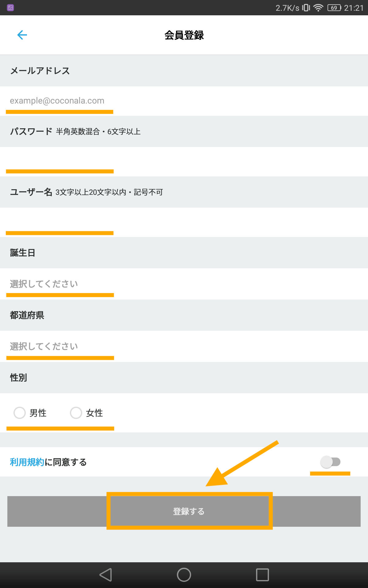Enable the 利用規約に同意する toggle switch
This screenshot has width=368, height=588.
[331, 462]
